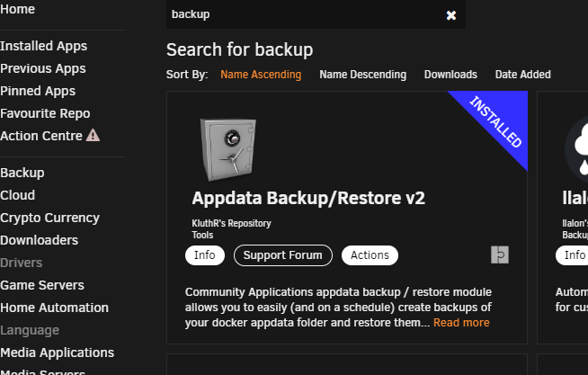
Task: Click inside the search field containing backup
Action: coord(306,14)
